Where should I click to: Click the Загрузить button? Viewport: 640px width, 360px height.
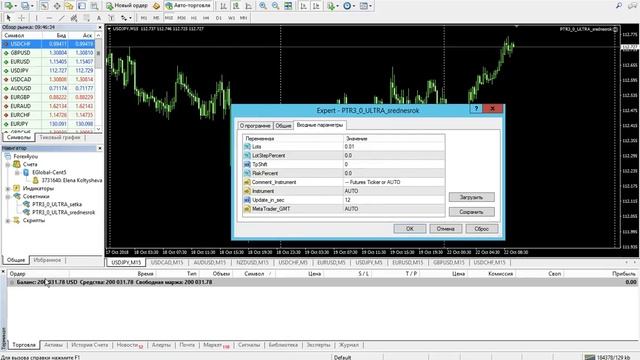[x=471, y=197]
